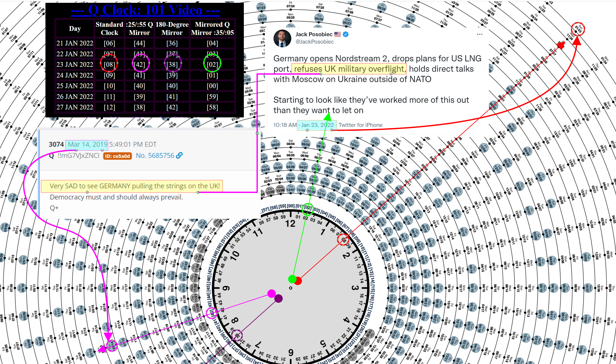The height and width of the screenshot is (364, 616).
Task: Click the Sat 08/04 date bubble
Action: (290, 143)
